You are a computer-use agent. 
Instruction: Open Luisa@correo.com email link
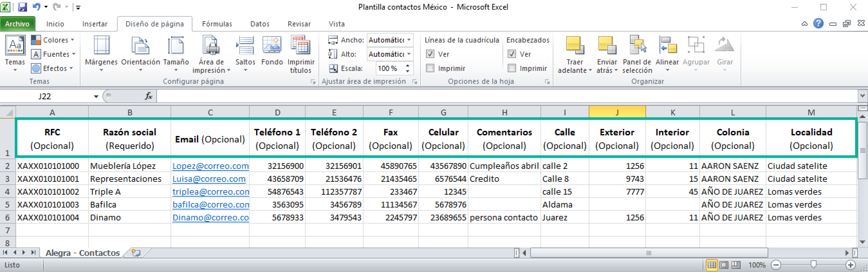point(209,179)
